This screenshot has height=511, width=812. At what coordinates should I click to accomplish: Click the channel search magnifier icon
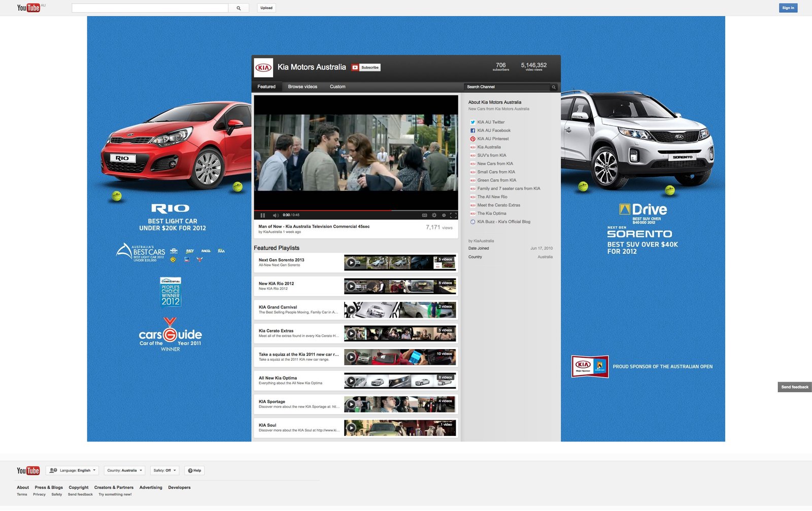coord(554,87)
